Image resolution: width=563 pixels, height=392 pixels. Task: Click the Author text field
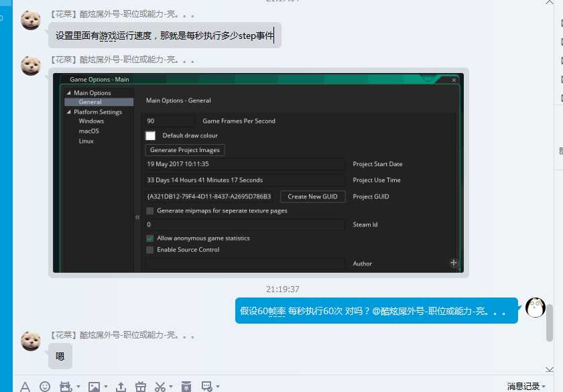245,263
